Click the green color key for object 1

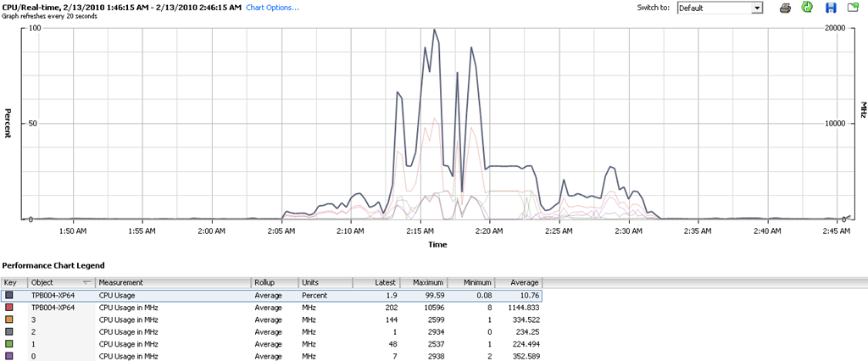(x=8, y=344)
